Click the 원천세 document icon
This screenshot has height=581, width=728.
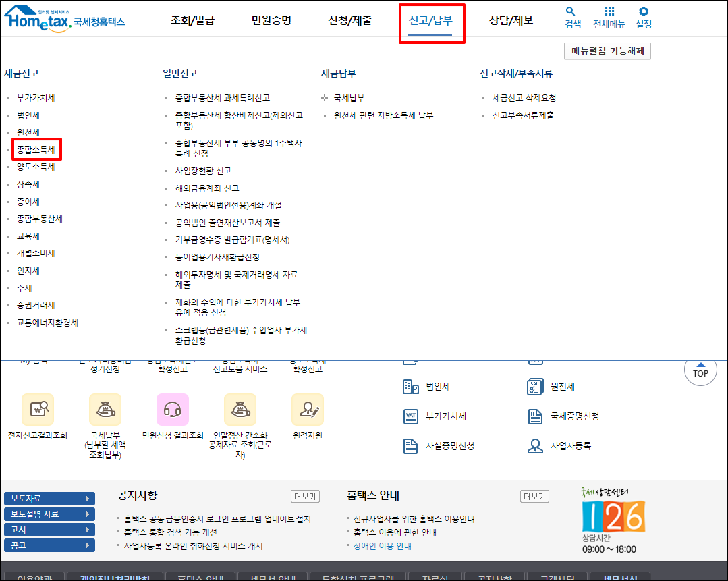click(x=535, y=387)
